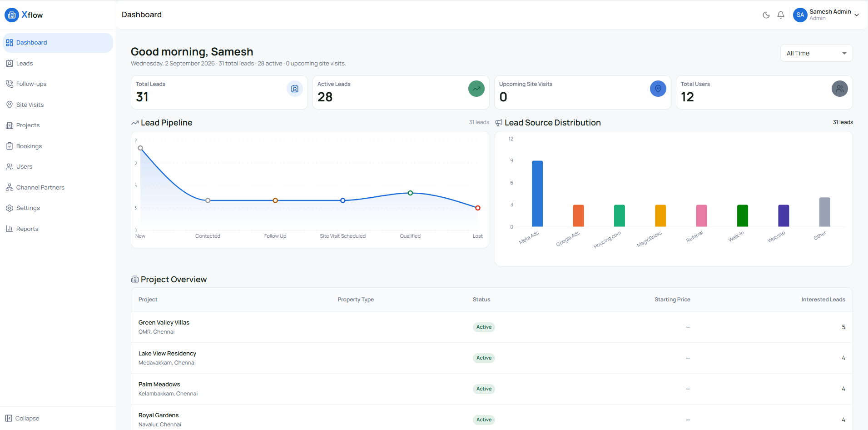Image resolution: width=868 pixels, height=430 pixels.
Task: Open the Lake View Residency project
Action: tap(491, 358)
